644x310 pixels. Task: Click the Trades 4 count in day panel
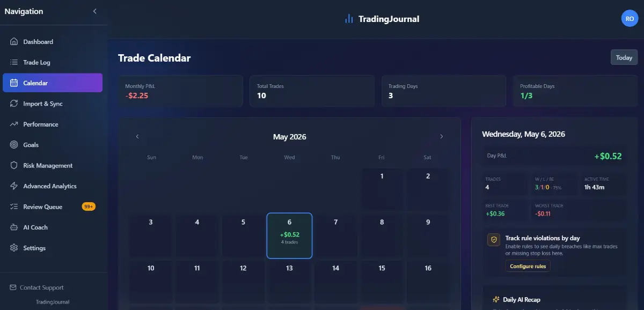(x=487, y=187)
